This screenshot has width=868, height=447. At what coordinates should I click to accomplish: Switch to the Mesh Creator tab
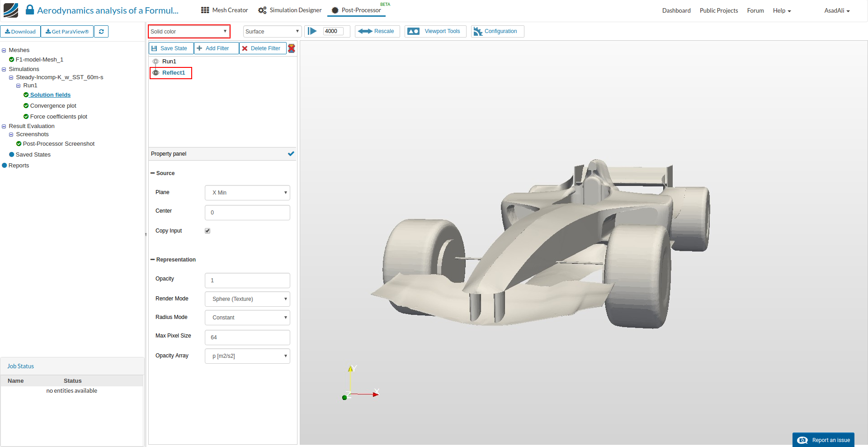pyautogui.click(x=225, y=10)
